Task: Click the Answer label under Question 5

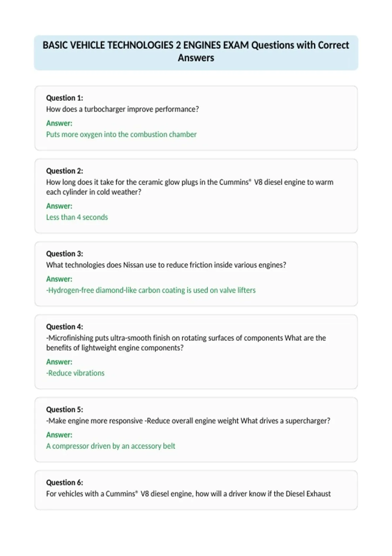Action: 59,435
